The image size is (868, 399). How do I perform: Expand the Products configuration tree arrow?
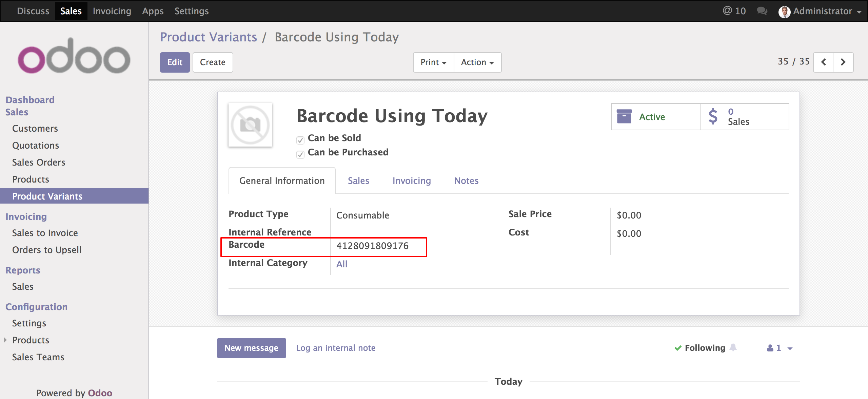[x=5, y=340]
